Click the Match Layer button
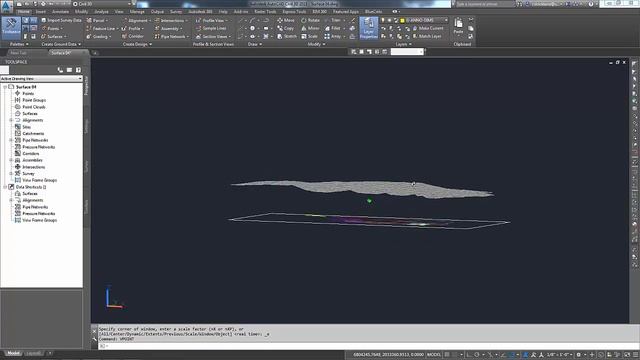The image size is (640, 360). pos(427,36)
